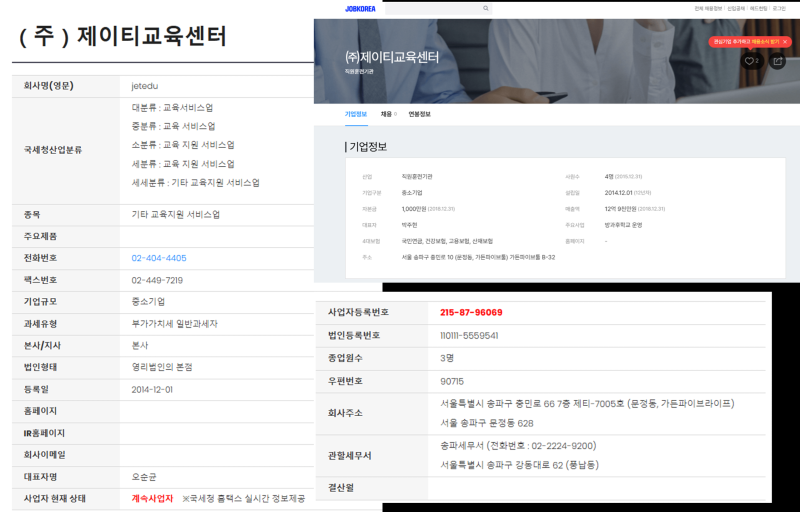Click the (주)제이티교육센터 banner title
This screenshot has width=800, height=512.
tap(392, 57)
